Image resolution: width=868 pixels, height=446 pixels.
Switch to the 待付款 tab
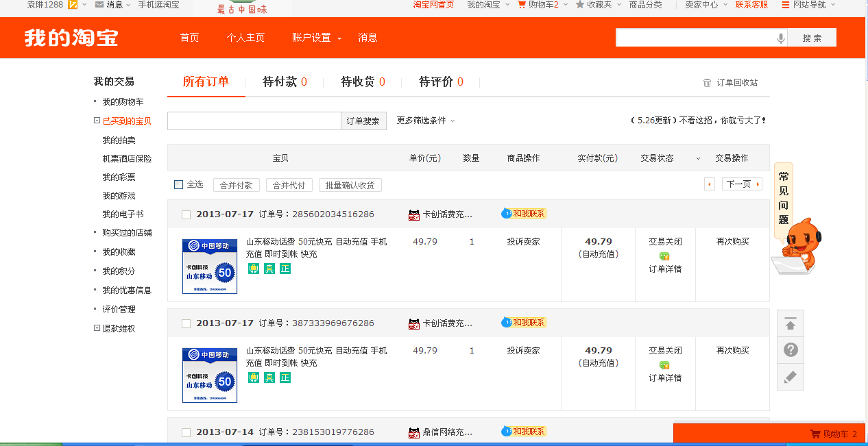pos(284,82)
